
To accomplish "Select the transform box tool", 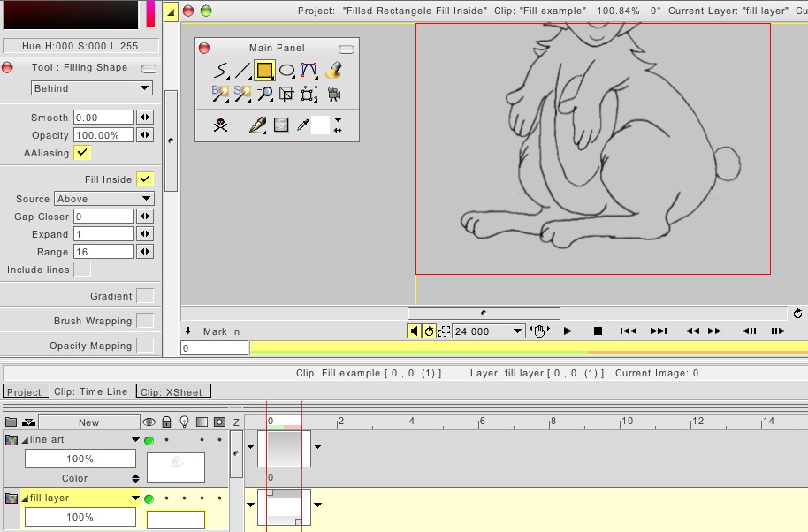I will coord(309,94).
